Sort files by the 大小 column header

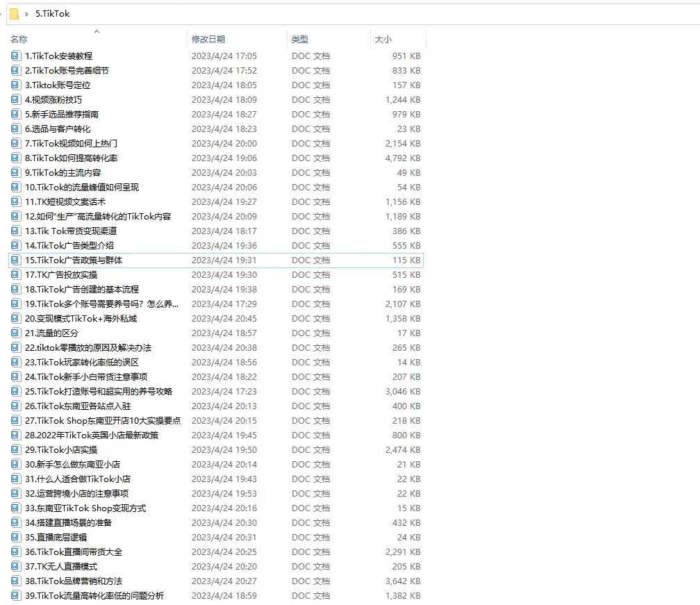383,40
